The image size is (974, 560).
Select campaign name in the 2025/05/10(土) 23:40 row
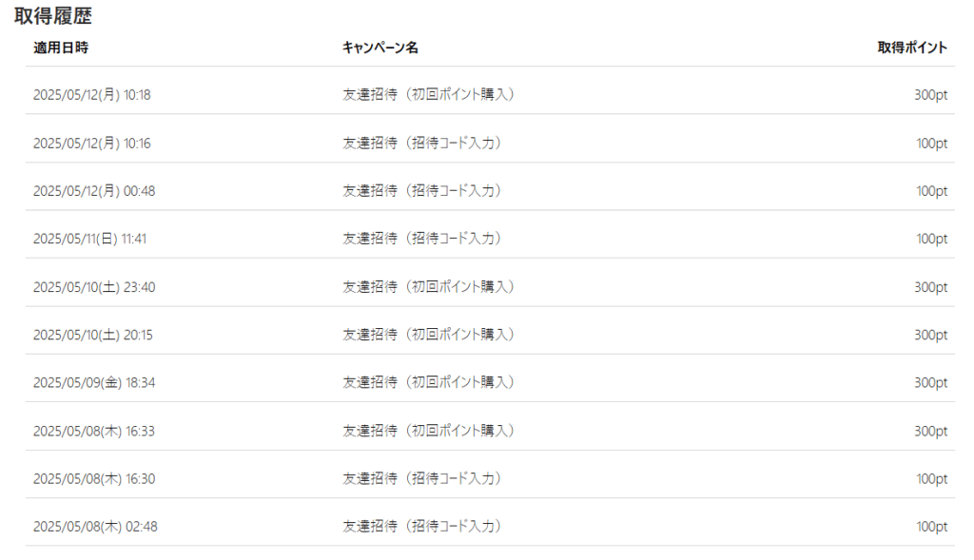pos(429,286)
